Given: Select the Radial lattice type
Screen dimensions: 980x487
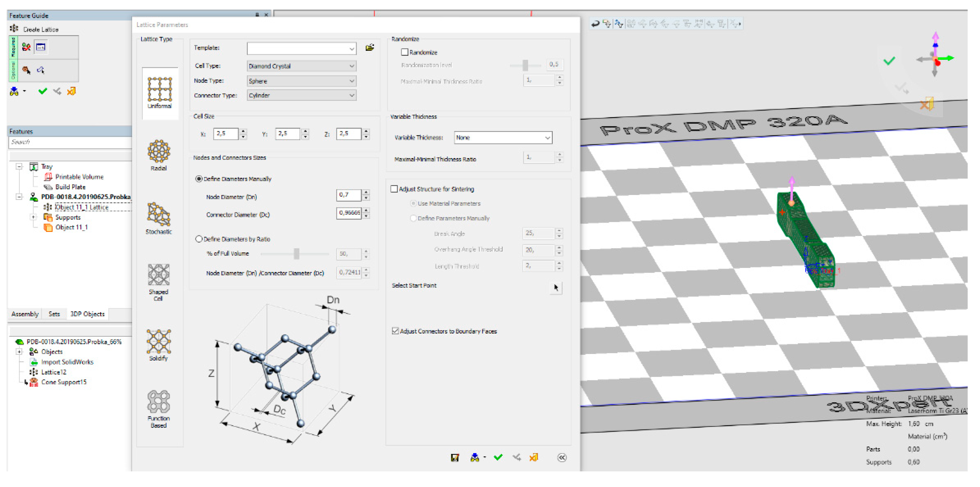Looking at the screenshot, I should [x=159, y=155].
